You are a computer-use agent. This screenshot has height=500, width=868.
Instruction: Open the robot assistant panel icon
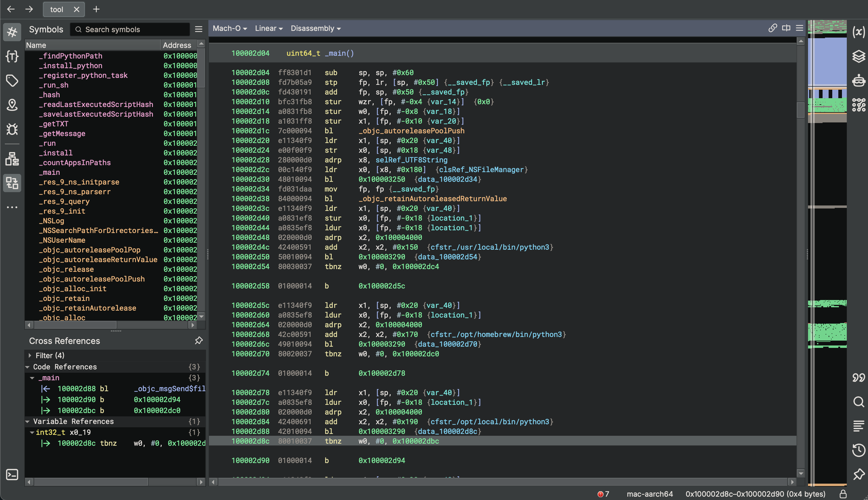click(858, 80)
